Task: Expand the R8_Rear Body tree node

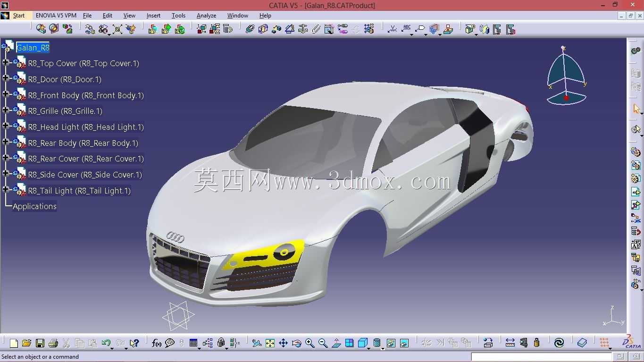Action: [6, 142]
